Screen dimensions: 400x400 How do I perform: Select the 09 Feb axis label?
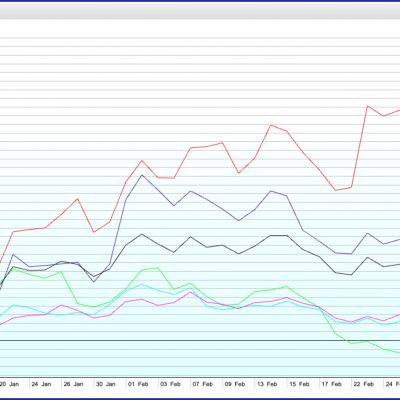pos(235,384)
